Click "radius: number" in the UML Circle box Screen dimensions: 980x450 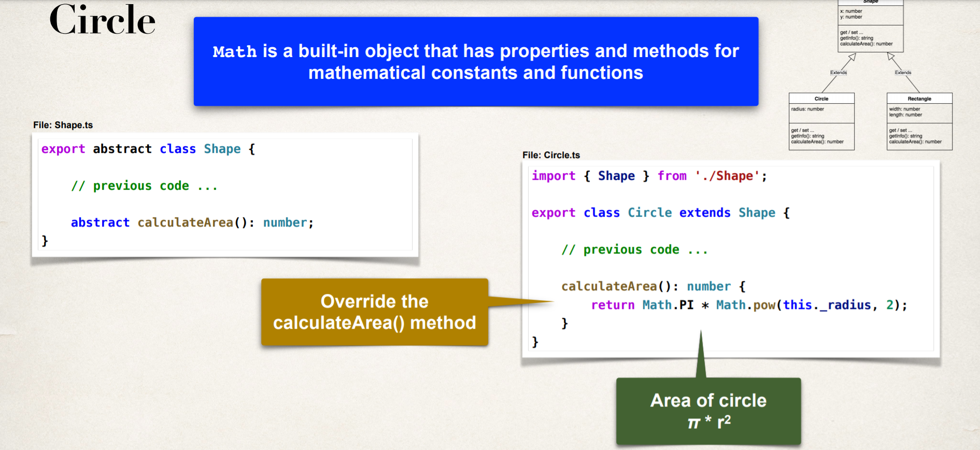[807, 109]
